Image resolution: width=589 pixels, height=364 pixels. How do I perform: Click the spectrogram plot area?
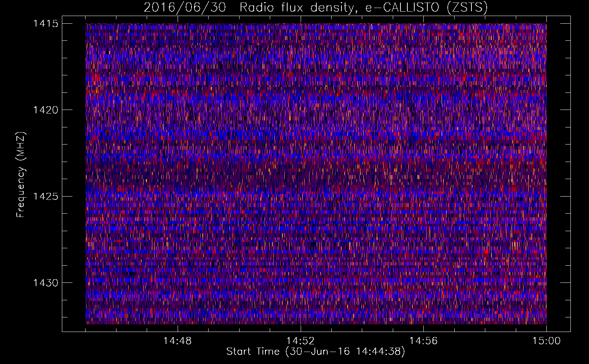(x=316, y=174)
